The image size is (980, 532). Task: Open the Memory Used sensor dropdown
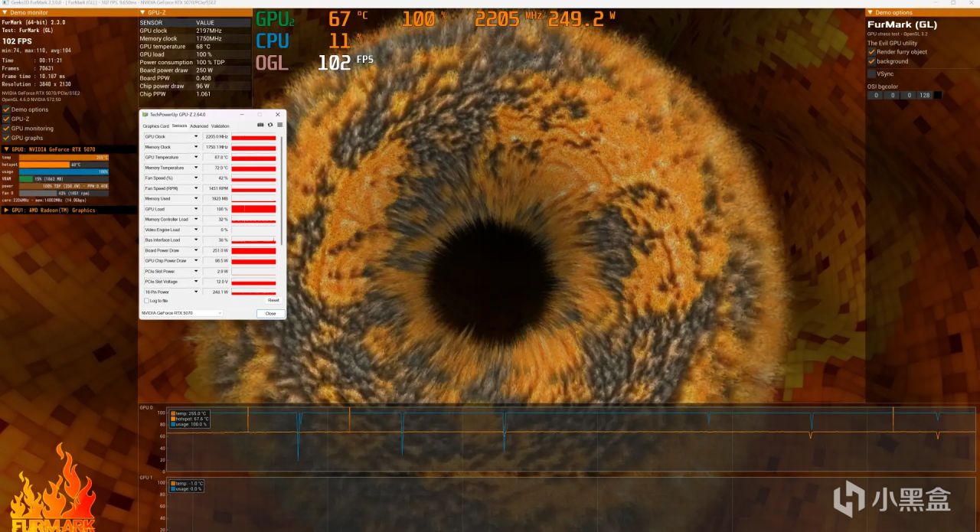pos(196,199)
